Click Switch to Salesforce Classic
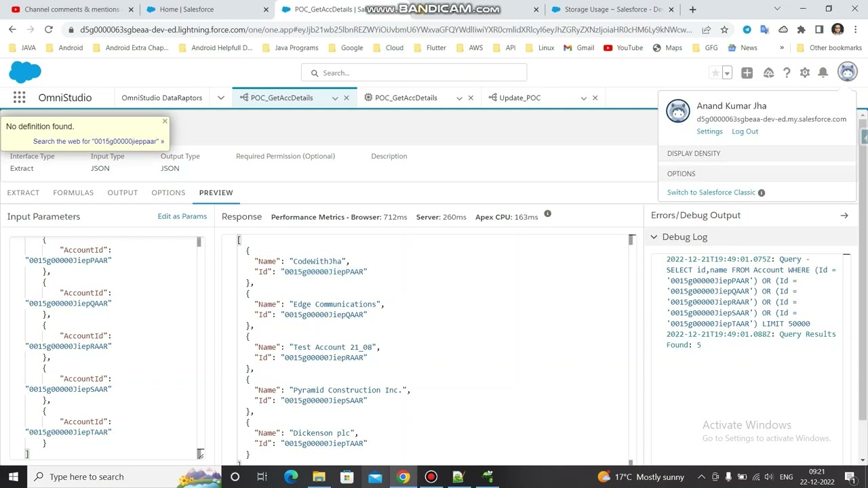 [711, 192]
